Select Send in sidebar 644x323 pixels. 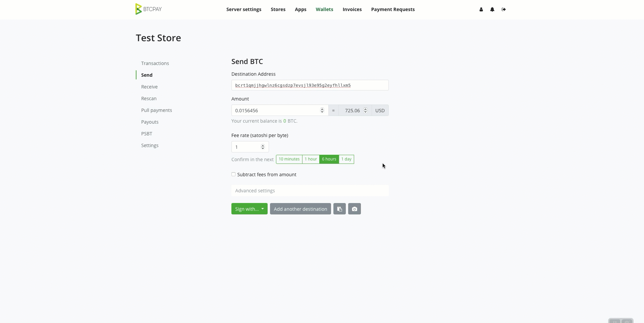147,75
